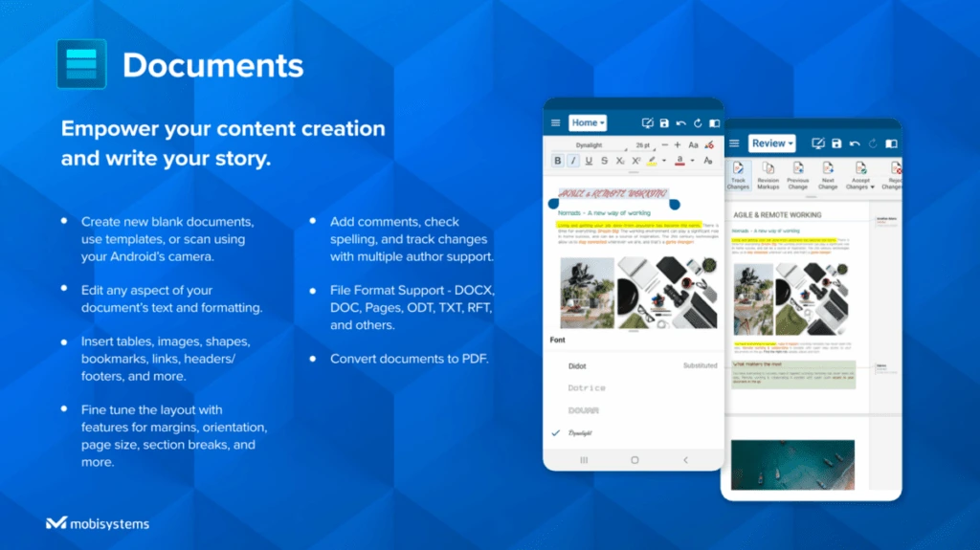Viewport: 980px width, 550px height.
Task: Select the Dynalight font with checkmark
Action: [634, 432]
